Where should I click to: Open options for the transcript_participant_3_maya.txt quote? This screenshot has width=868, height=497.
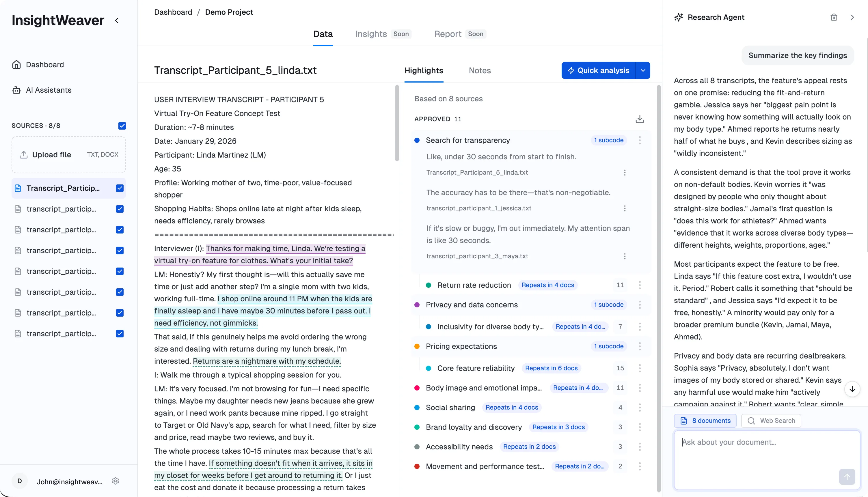[625, 256]
